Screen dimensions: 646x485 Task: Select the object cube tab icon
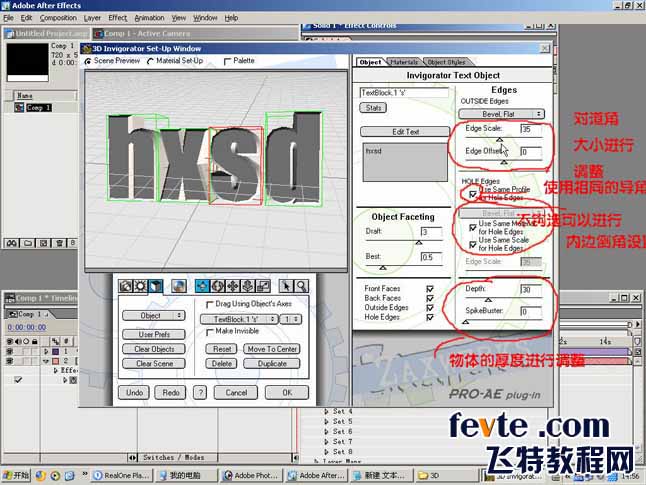156,286
